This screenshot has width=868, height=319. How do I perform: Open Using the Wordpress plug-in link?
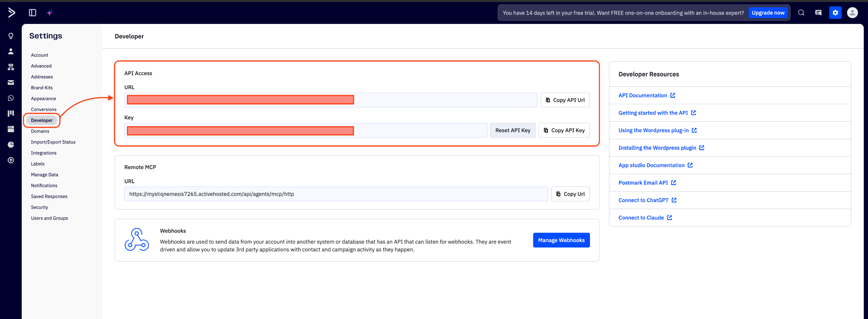click(x=658, y=130)
